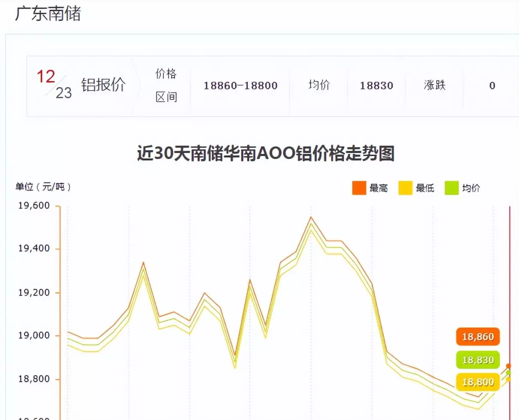
Task: Click the date number 23
Action: pyautogui.click(x=63, y=93)
